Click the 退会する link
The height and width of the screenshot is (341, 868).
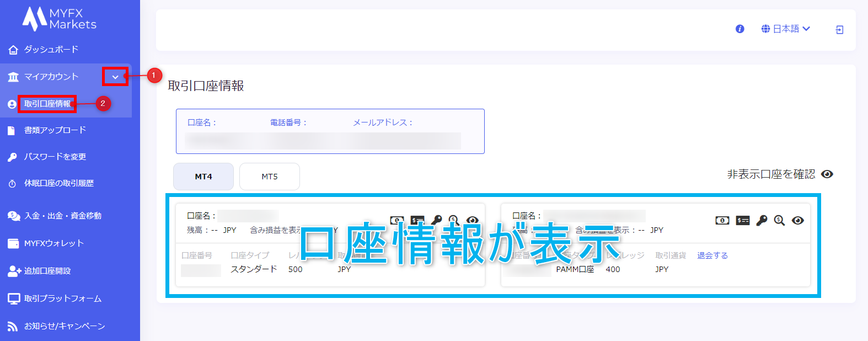pos(712,255)
